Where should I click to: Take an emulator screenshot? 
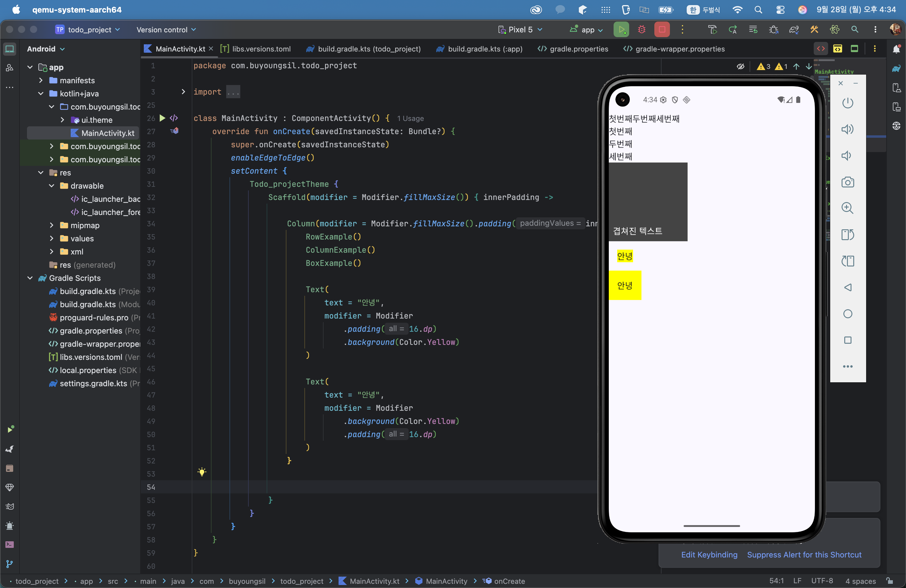click(x=847, y=182)
